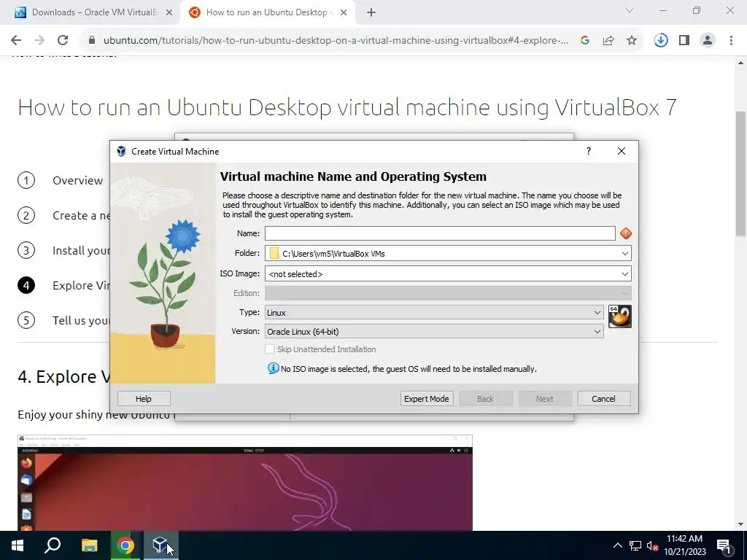The image size is (747, 560).
Task: Expand the ISO Image dropdown
Action: pyautogui.click(x=625, y=274)
